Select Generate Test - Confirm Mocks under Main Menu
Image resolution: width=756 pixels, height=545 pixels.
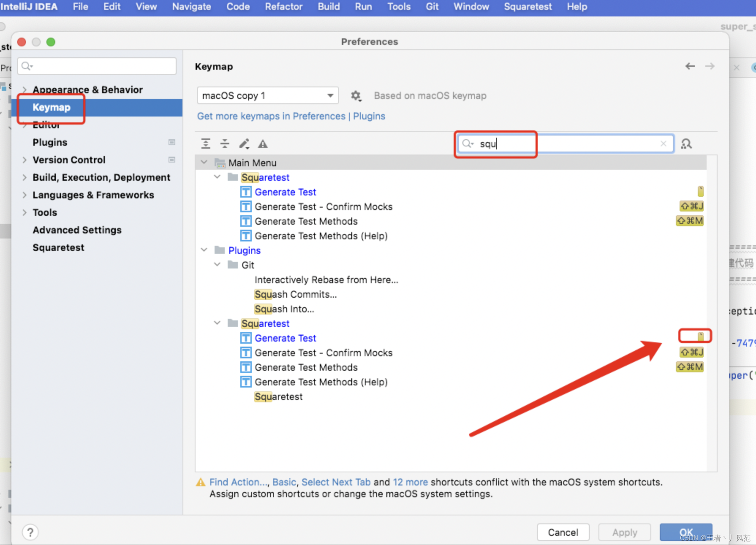pos(324,206)
